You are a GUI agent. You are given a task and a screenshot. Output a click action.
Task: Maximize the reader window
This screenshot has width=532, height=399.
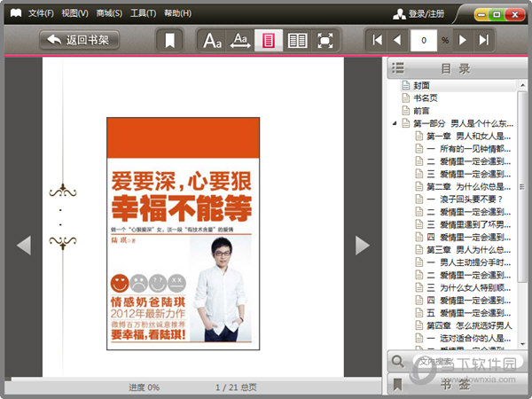(x=497, y=14)
